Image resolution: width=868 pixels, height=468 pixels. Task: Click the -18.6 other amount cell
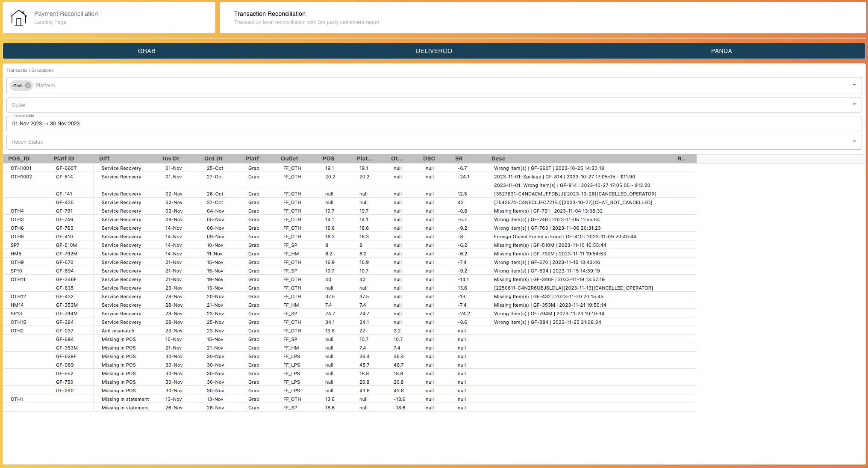click(399, 408)
